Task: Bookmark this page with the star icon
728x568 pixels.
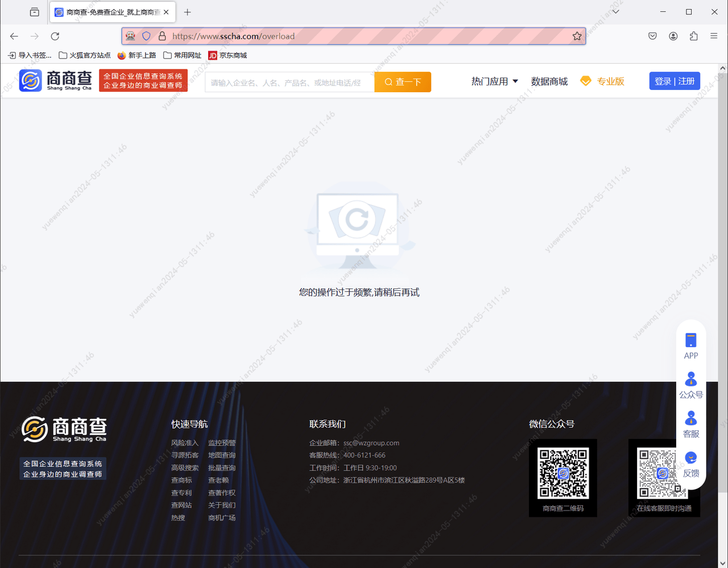Action: coord(577,36)
